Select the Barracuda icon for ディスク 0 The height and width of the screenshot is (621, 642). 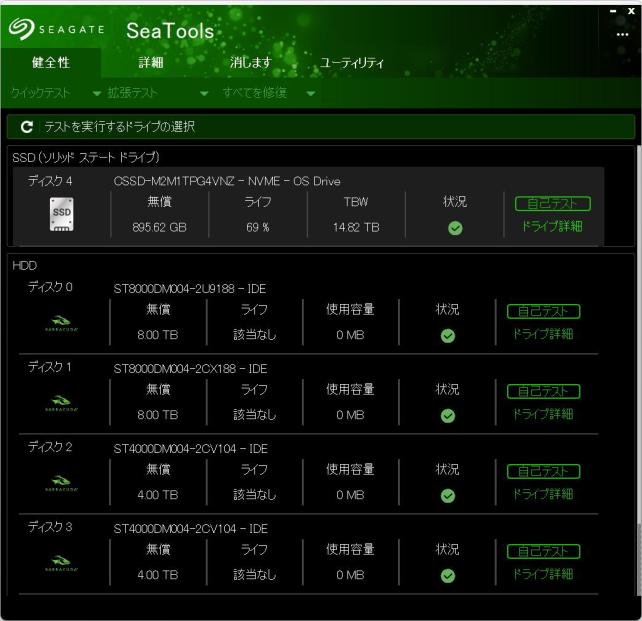(61, 323)
